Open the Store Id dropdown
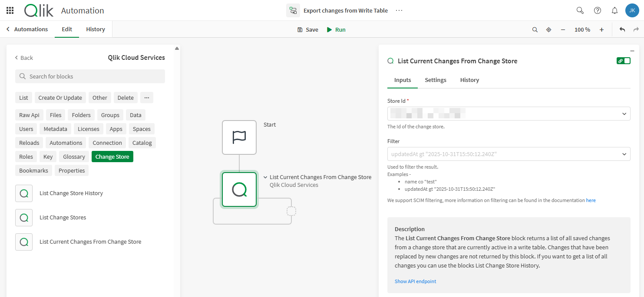644x297 pixels. tap(624, 114)
